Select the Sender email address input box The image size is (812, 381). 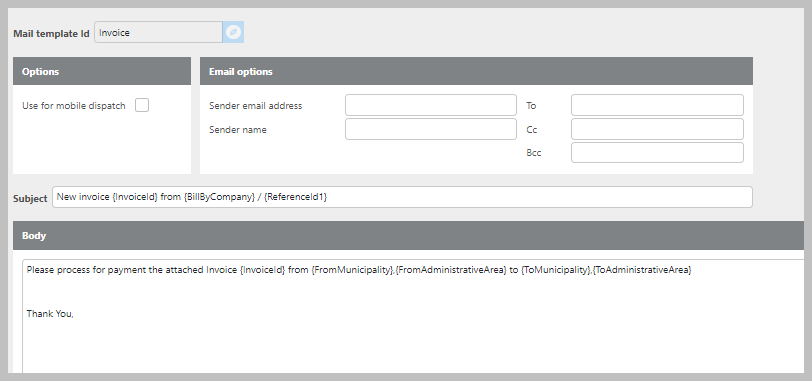(431, 105)
